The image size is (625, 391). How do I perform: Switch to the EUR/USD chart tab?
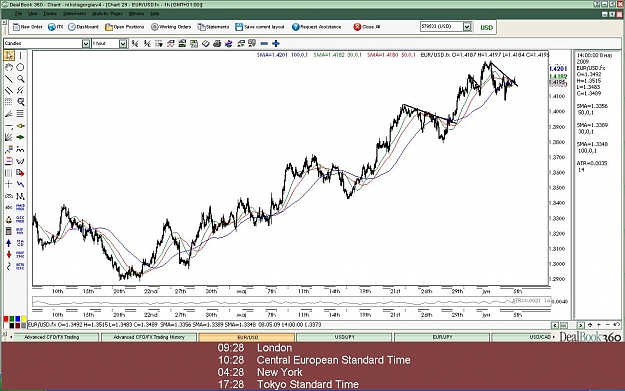coord(247,337)
